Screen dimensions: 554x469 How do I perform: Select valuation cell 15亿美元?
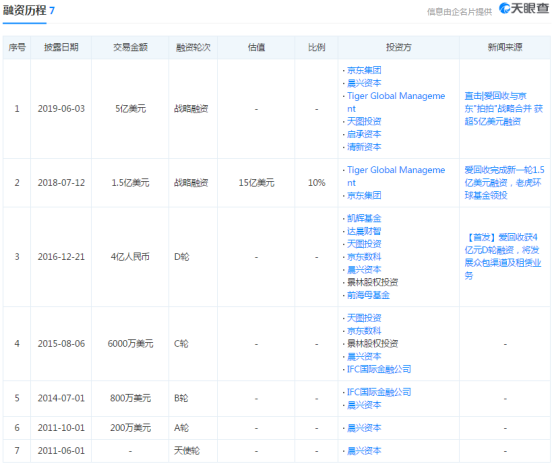coord(257,183)
